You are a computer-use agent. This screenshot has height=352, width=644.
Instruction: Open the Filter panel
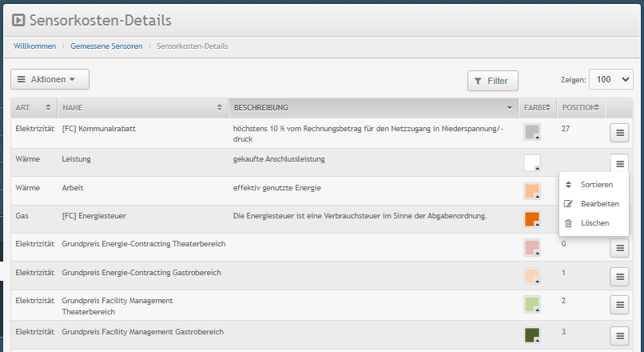tap(492, 81)
